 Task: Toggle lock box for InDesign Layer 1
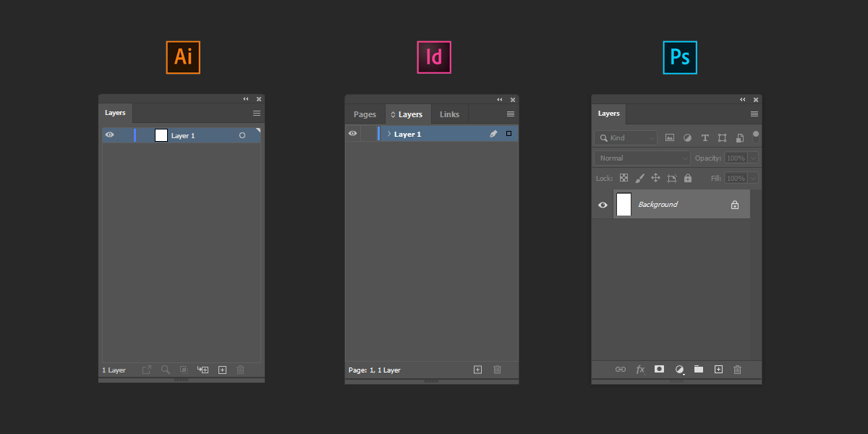[x=369, y=134]
